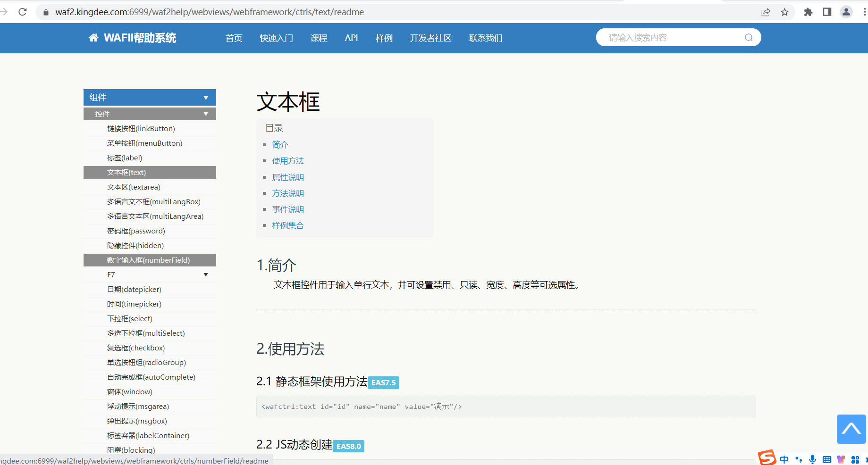Open the 快速入门 menu item

coord(277,38)
